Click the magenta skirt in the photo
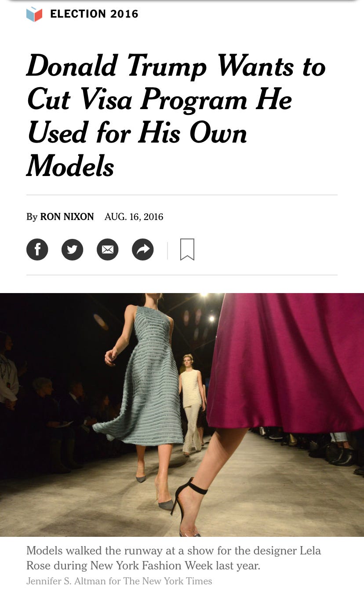 pos(286,361)
